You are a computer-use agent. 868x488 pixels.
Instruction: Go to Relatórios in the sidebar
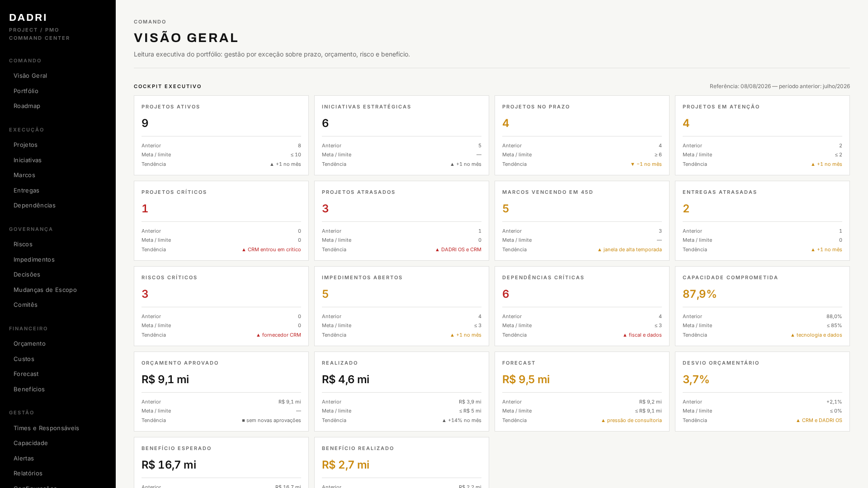point(58,473)
